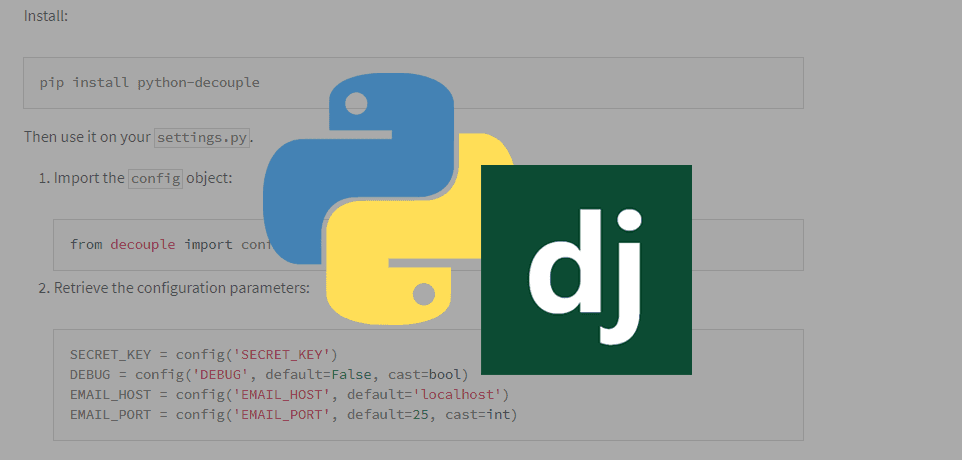
Task: Click the 'from decouple import' code line
Action: [169, 244]
